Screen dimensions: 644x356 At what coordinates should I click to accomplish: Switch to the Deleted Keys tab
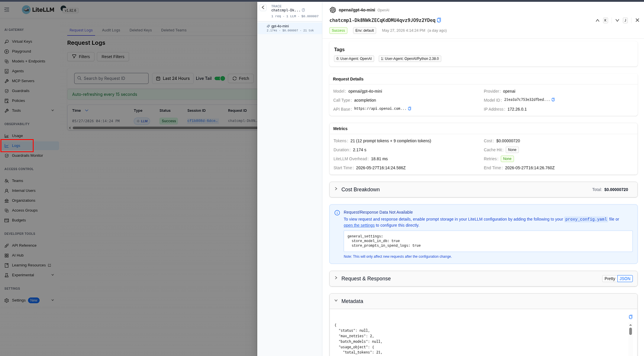[140, 30]
